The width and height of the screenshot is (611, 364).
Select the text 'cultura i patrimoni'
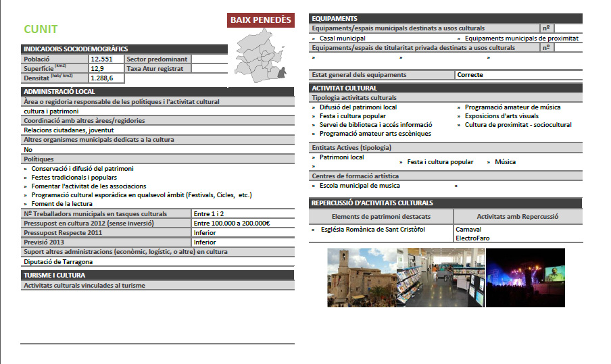(x=51, y=111)
